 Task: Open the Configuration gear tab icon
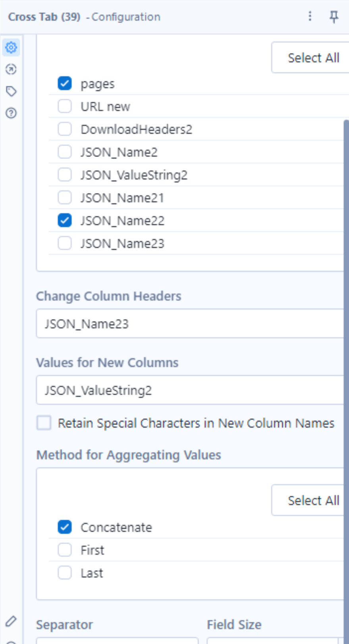[x=11, y=48]
